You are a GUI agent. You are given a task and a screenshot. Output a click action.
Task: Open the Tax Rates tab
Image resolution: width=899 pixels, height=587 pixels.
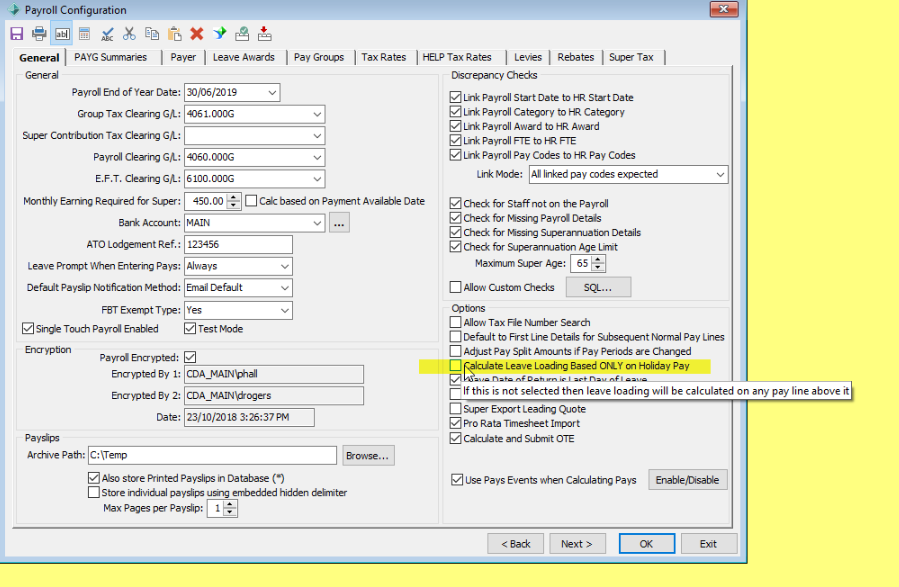click(x=383, y=57)
